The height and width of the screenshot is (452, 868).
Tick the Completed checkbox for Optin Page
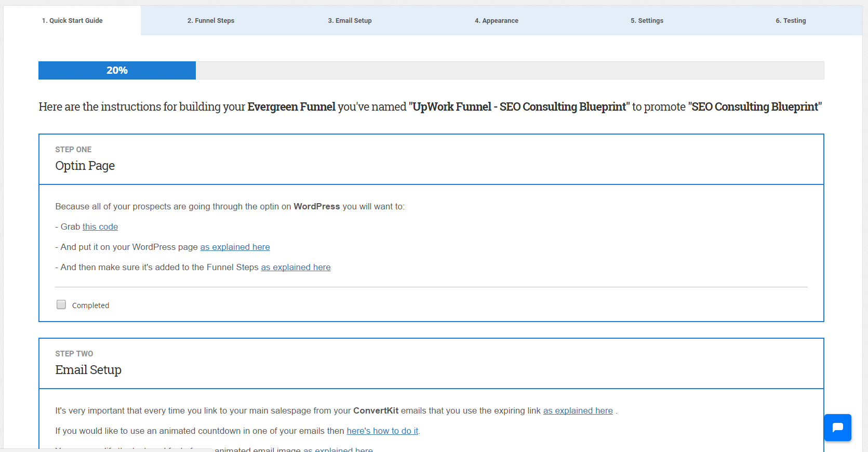(x=61, y=305)
